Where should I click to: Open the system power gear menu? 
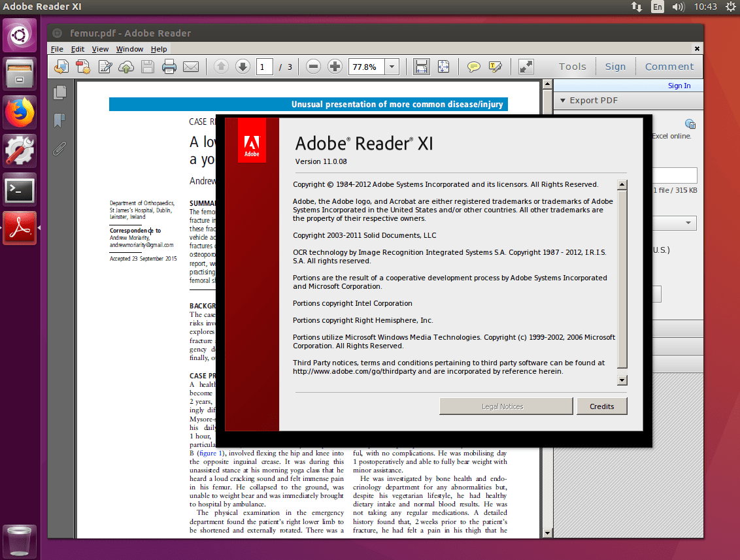pyautogui.click(x=731, y=7)
